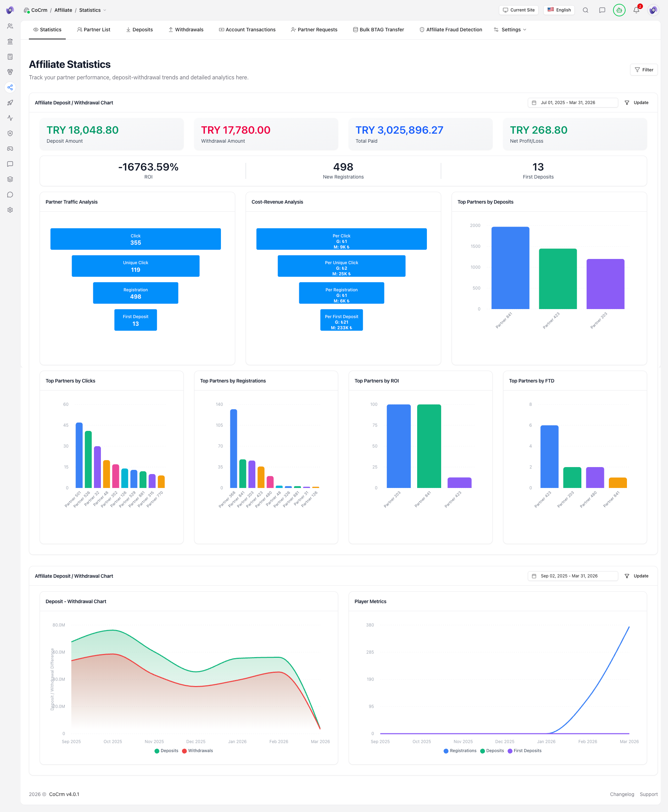
Task: Click the medal icon in sidebar
Action: [10, 72]
